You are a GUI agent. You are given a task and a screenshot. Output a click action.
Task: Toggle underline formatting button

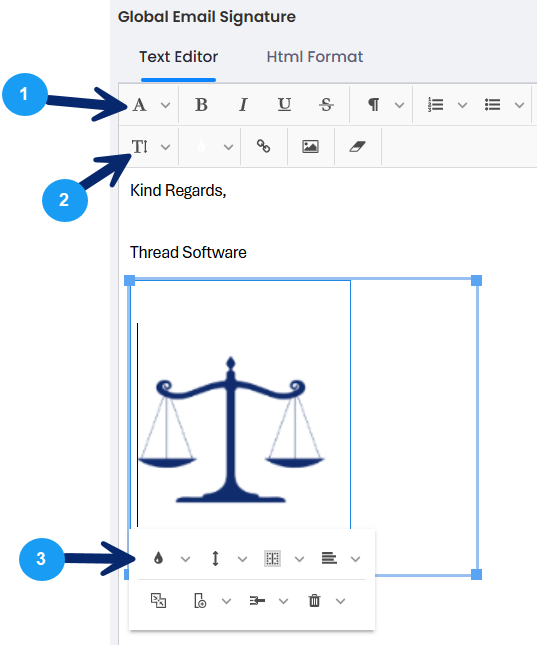pos(284,105)
